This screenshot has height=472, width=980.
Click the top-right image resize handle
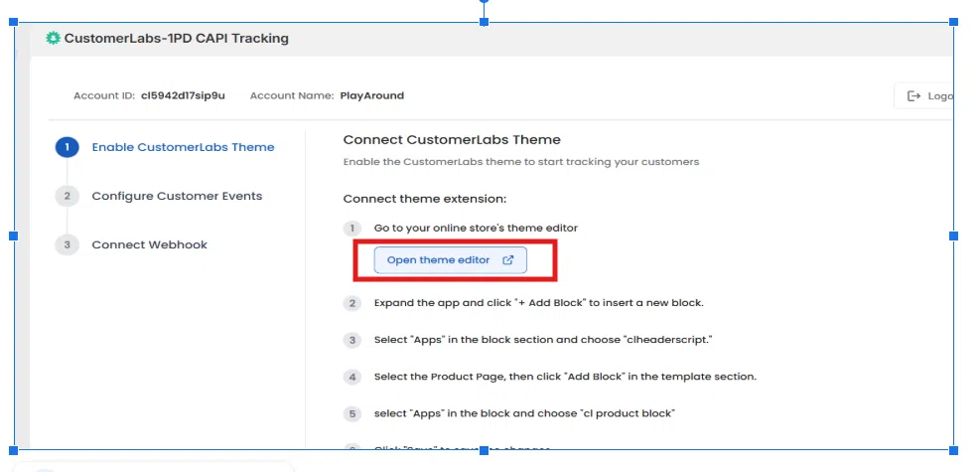(x=953, y=22)
